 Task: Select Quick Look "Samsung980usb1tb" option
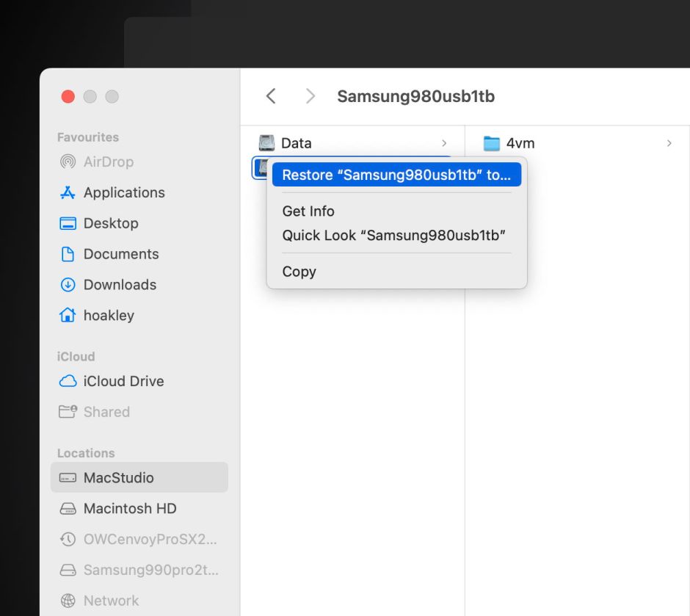(393, 236)
